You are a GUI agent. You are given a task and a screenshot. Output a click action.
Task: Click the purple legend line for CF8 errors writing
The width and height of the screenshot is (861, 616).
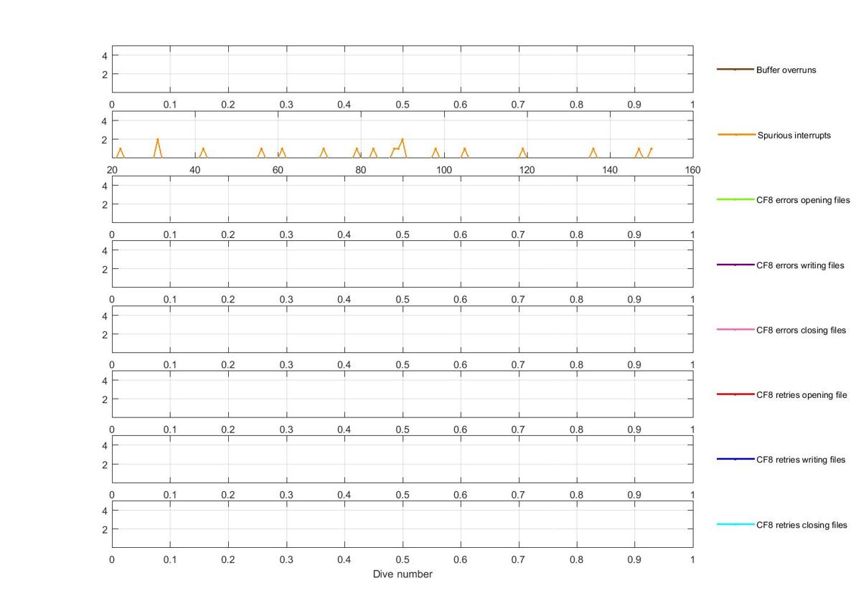tap(735, 265)
